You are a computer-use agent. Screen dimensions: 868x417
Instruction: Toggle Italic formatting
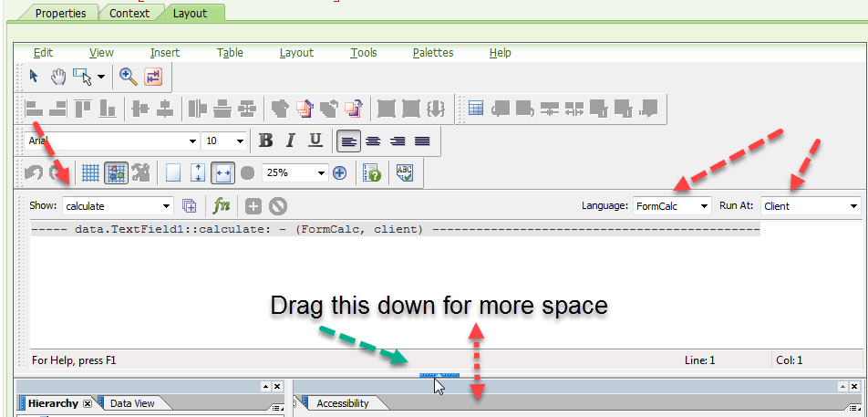click(290, 141)
